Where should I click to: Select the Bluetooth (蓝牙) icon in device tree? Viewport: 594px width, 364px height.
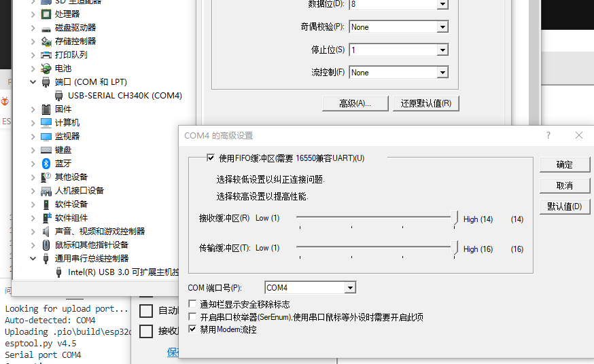pyautogui.click(x=46, y=164)
